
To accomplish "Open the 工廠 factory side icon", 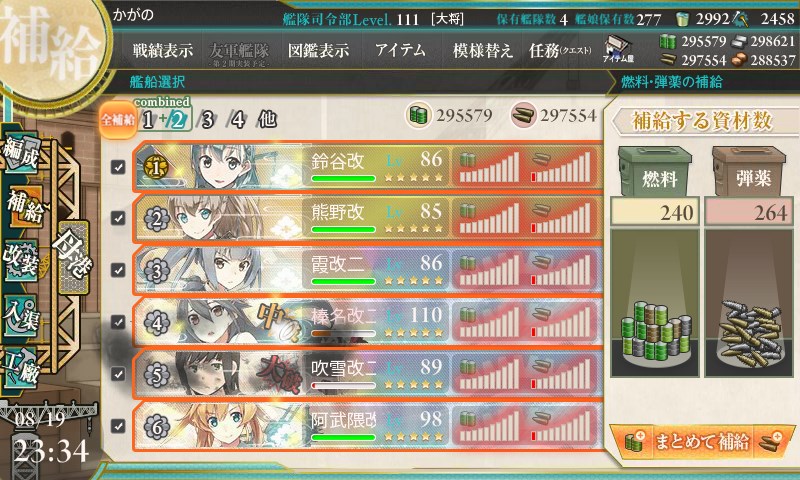I will (x=21, y=367).
